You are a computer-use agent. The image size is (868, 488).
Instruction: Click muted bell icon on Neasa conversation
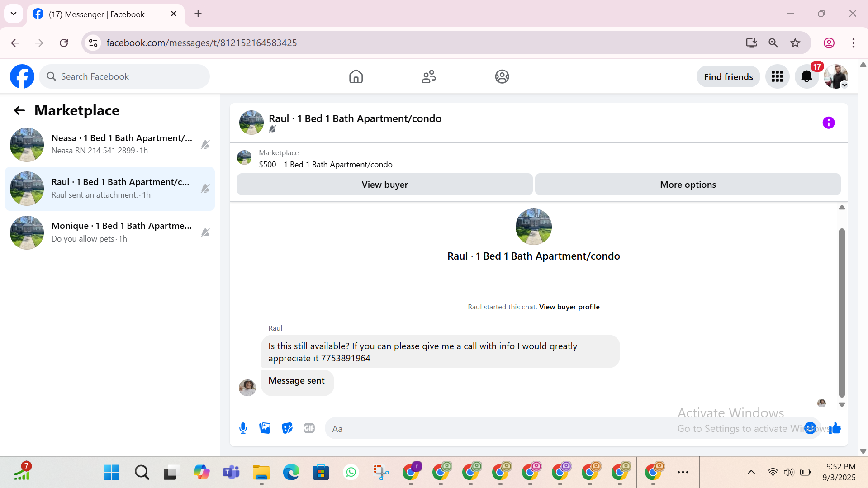(205, 145)
